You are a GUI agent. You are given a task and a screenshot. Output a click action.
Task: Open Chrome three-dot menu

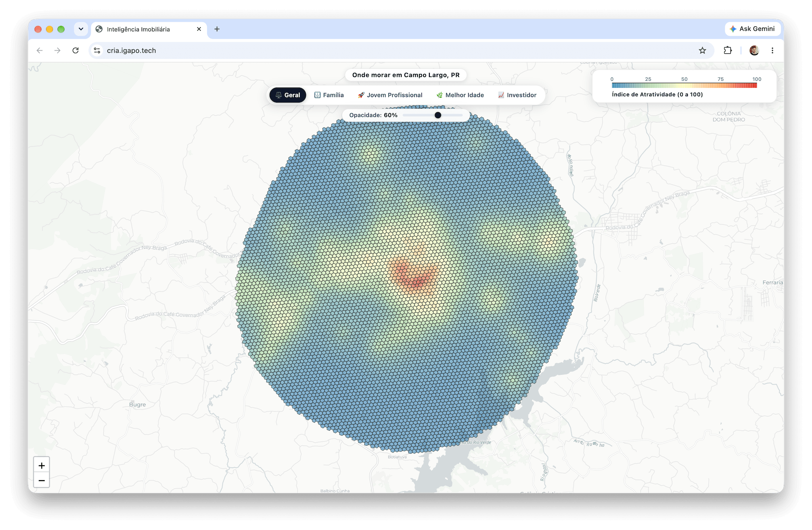tap(772, 50)
